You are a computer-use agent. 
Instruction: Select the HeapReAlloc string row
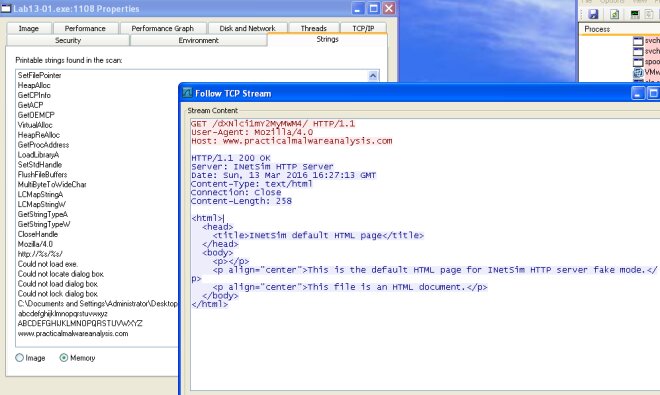pos(39,135)
